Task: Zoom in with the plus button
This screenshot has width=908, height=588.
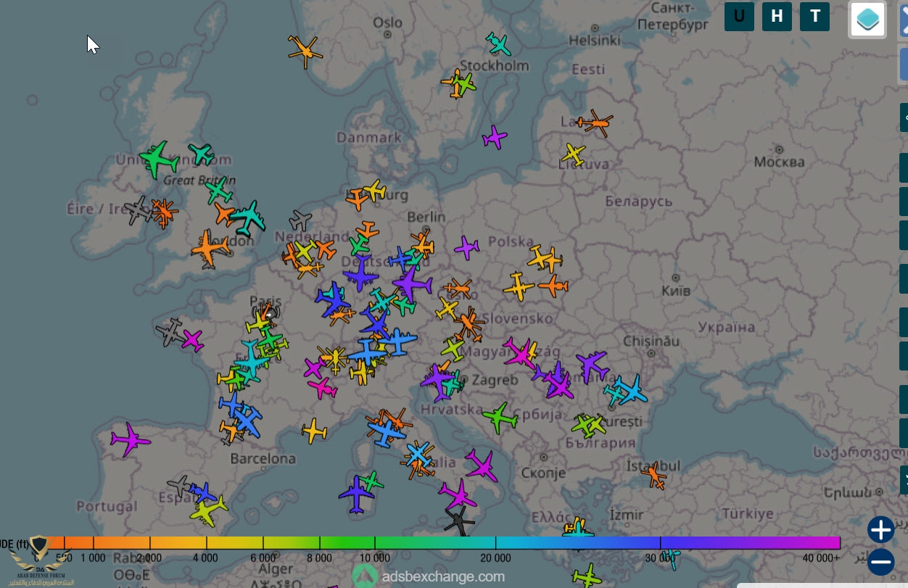Action: pyautogui.click(x=880, y=530)
